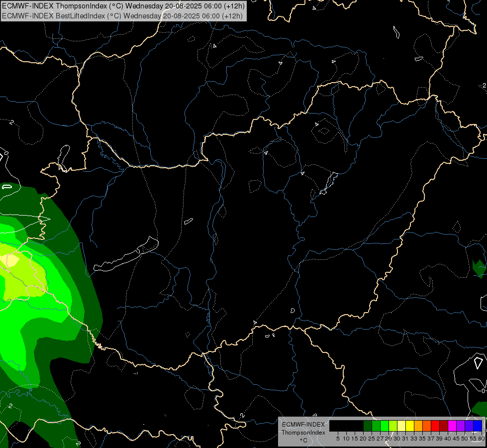Click the red 37-39 legend swatch
The image size is (487, 448).
(x=435, y=426)
